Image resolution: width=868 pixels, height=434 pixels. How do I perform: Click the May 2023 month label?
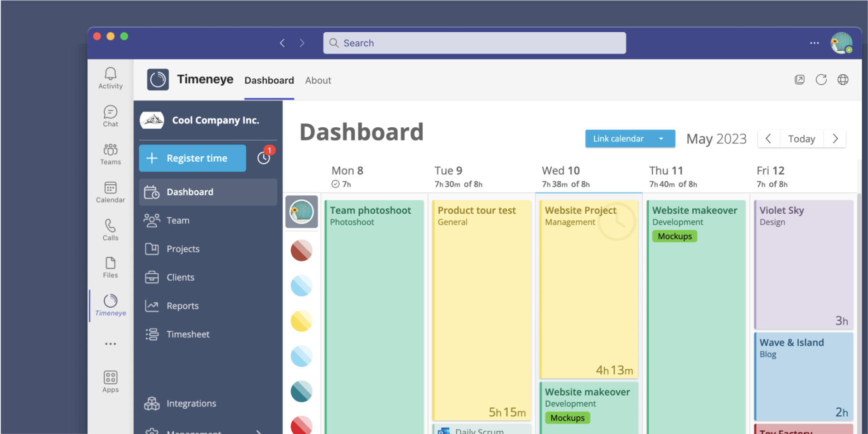click(x=716, y=139)
